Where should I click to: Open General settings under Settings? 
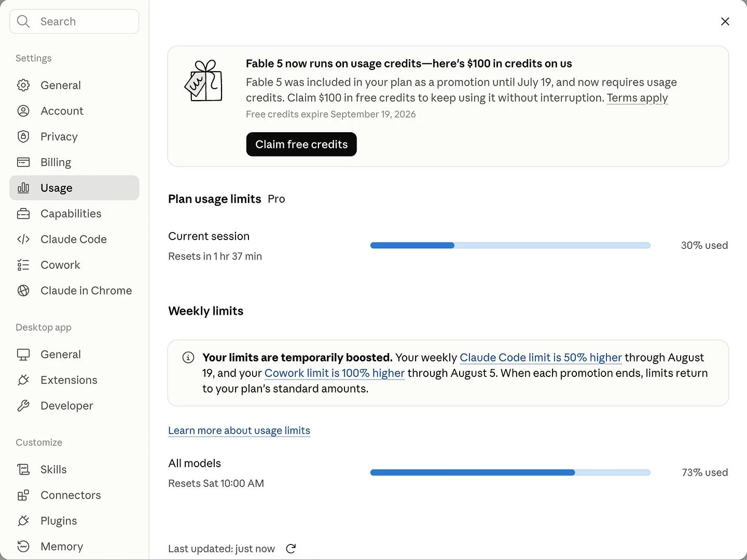(74, 85)
